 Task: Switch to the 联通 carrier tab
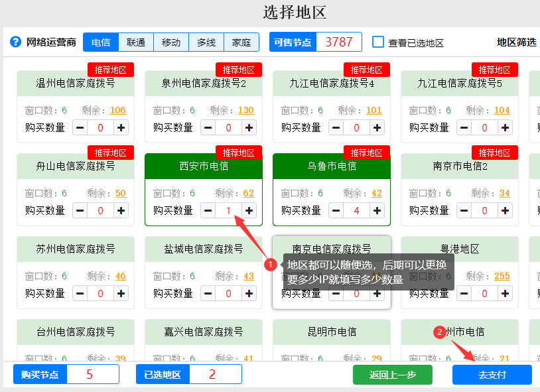135,41
